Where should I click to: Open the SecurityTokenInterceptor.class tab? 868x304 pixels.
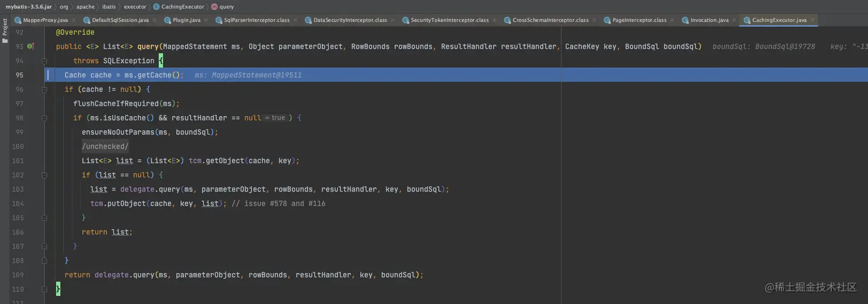coord(449,20)
